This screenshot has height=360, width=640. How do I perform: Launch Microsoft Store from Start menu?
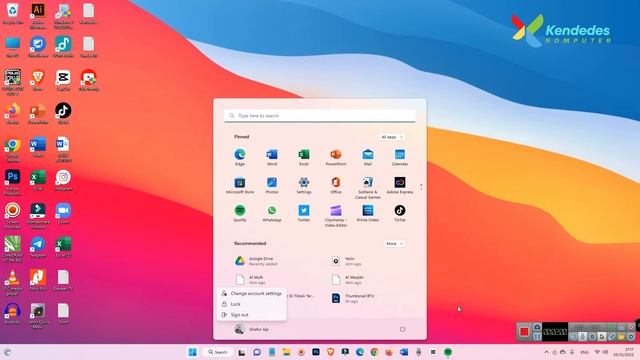coord(240,185)
